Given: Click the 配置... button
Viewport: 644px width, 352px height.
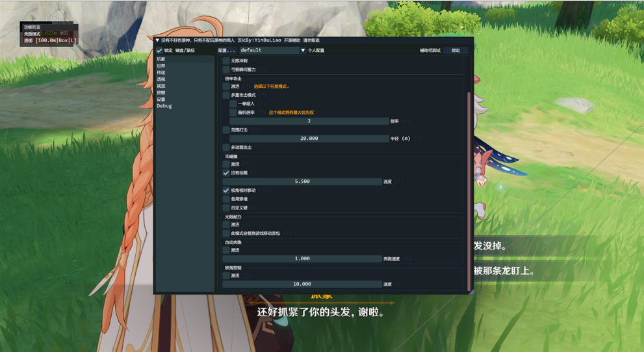Looking at the screenshot, I should [227, 50].
